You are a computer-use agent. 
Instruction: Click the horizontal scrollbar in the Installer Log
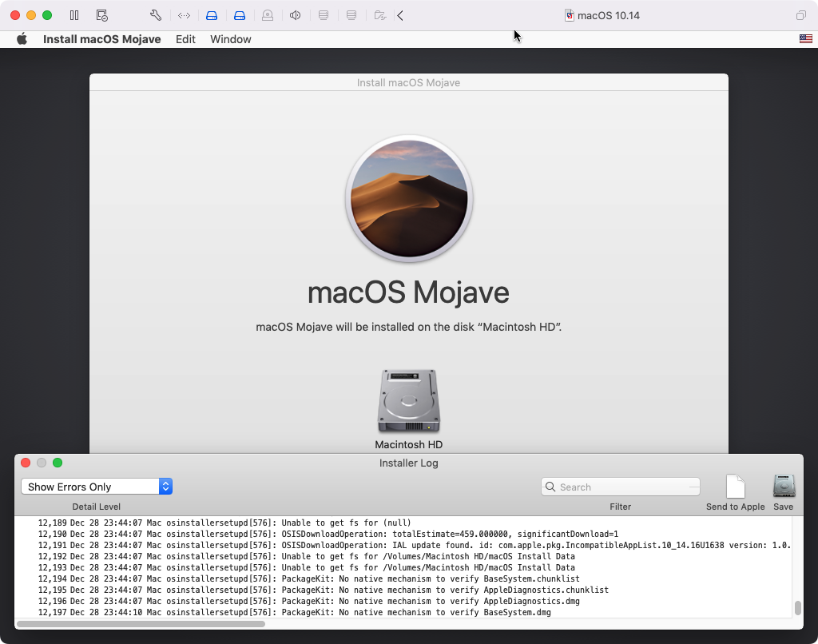pos(141,624)
